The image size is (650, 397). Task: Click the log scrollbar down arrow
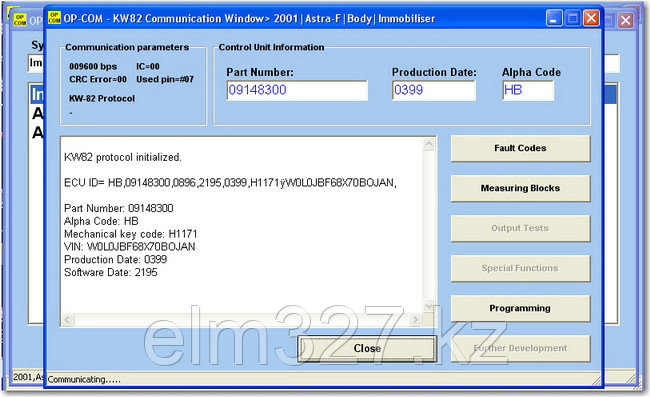pos(429,307)
